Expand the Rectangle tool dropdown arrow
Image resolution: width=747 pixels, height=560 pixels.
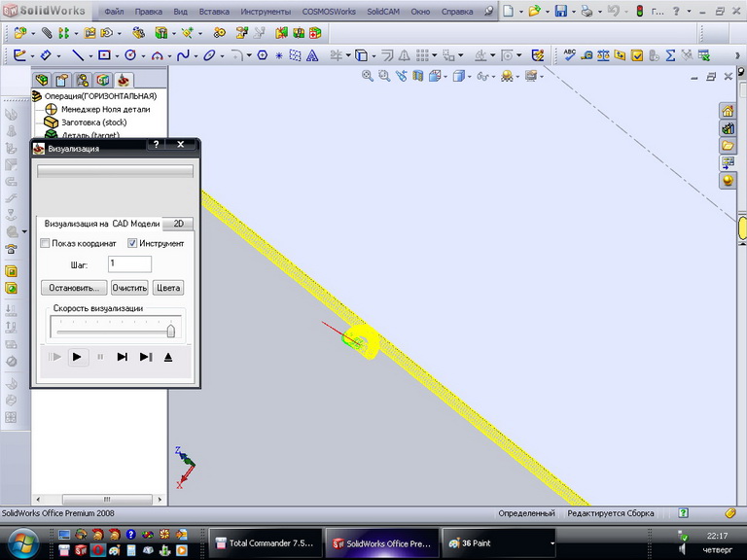point(117,56)
